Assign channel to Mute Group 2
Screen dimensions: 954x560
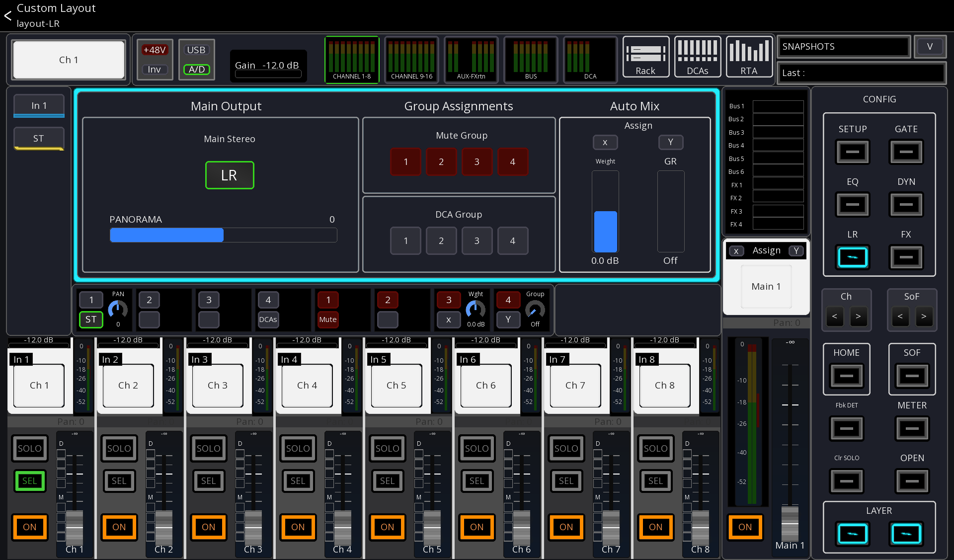tap(441, 162)
